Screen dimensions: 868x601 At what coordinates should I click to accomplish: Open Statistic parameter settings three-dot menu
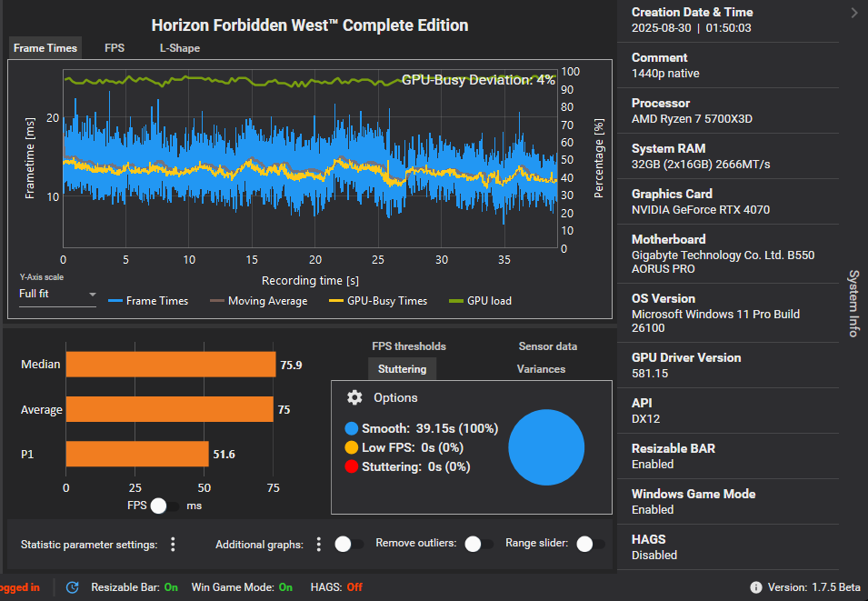pos(173,545)
